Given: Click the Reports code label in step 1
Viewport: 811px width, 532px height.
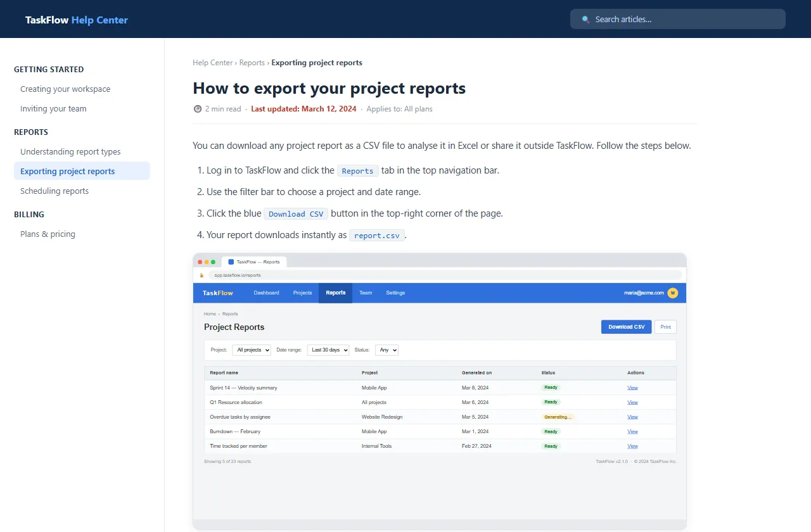Looking at the screenshot, I should click(x=358, y=171).
